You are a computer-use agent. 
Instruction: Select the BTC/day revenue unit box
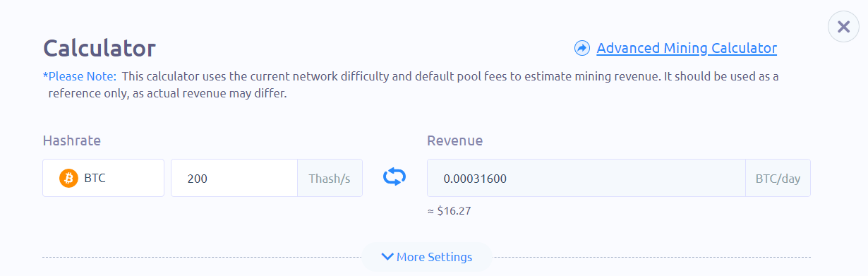778,178
